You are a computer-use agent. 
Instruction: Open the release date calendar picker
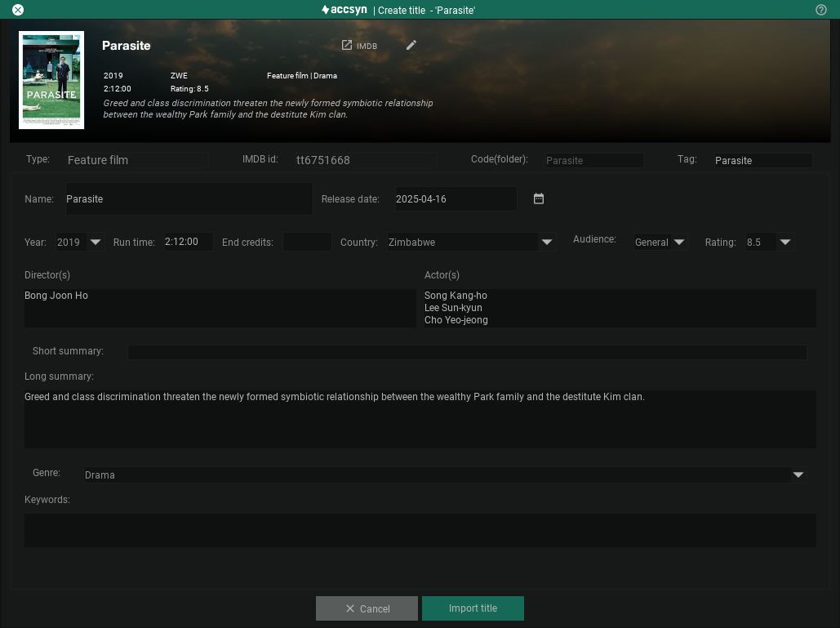pos(539,198)
